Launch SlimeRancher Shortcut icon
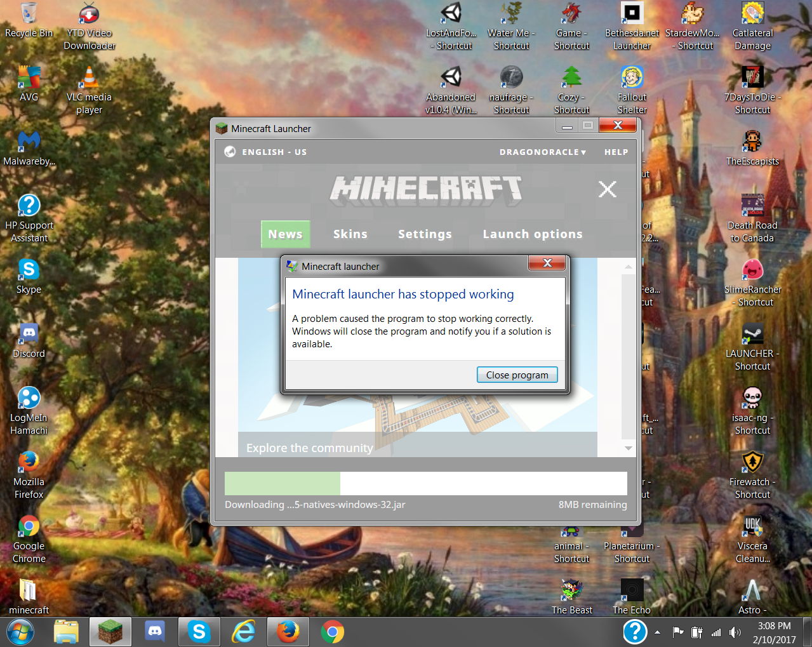 [x=752, y=283]
